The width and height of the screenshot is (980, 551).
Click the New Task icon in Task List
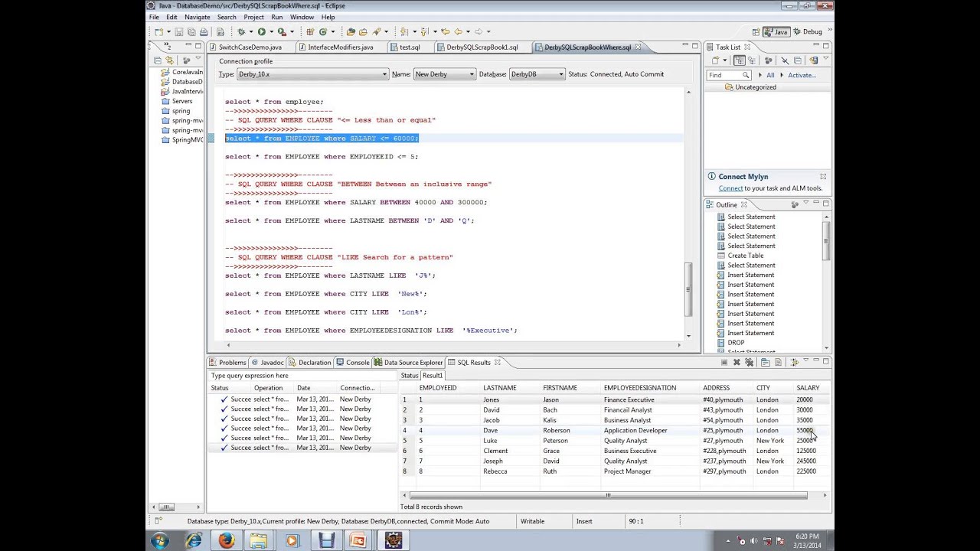(714, 60)
